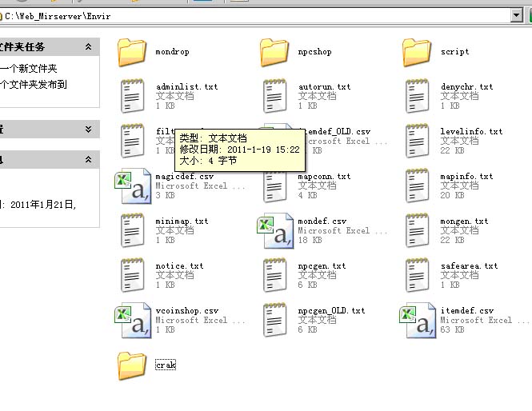Open the mondrop folder
The width and height of the screenshot is (532, 411).
pyautogui.click(x=133, y=52)
